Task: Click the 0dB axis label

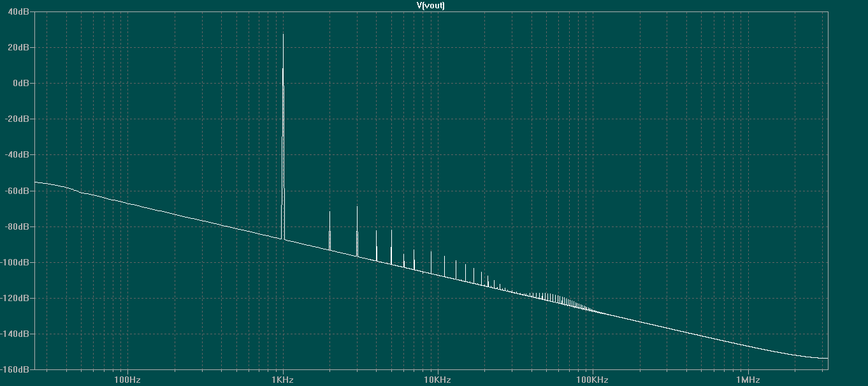Action: pyautogui.click(x=22, y=83)
